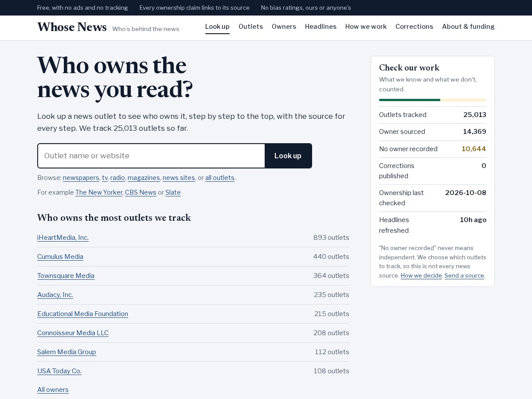
Task: Click the 235 outlets count
Action: (332, 295)
